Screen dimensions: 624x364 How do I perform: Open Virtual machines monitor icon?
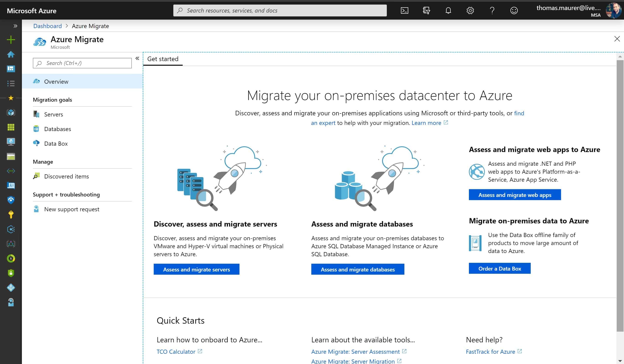11,142
